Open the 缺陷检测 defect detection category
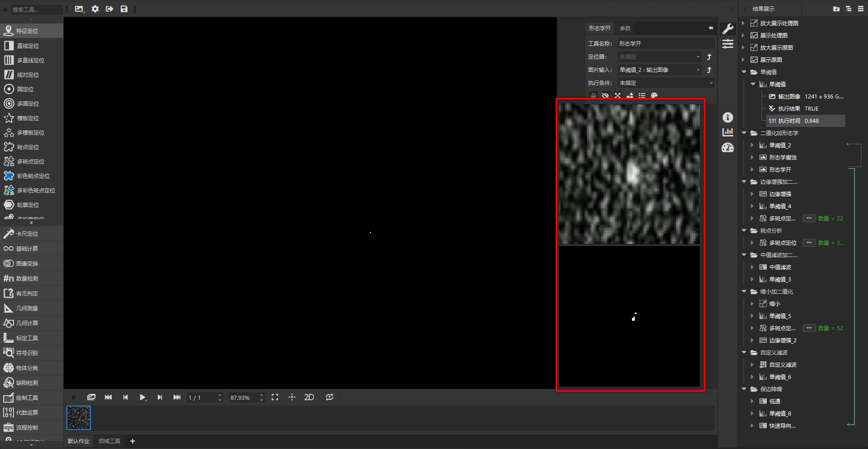868x449 pixels. pos(27,383)
